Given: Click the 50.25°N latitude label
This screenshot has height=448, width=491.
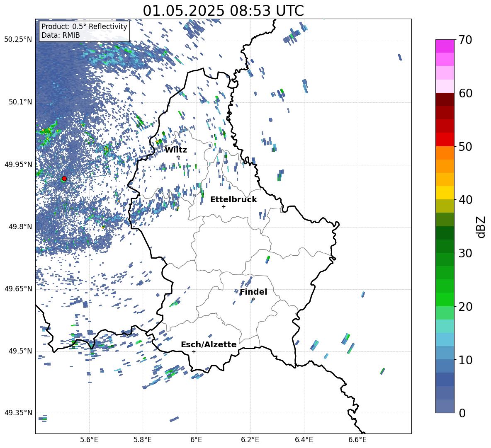Looking at the screenshot, I should pyautogui.click(x=18, y=40).
